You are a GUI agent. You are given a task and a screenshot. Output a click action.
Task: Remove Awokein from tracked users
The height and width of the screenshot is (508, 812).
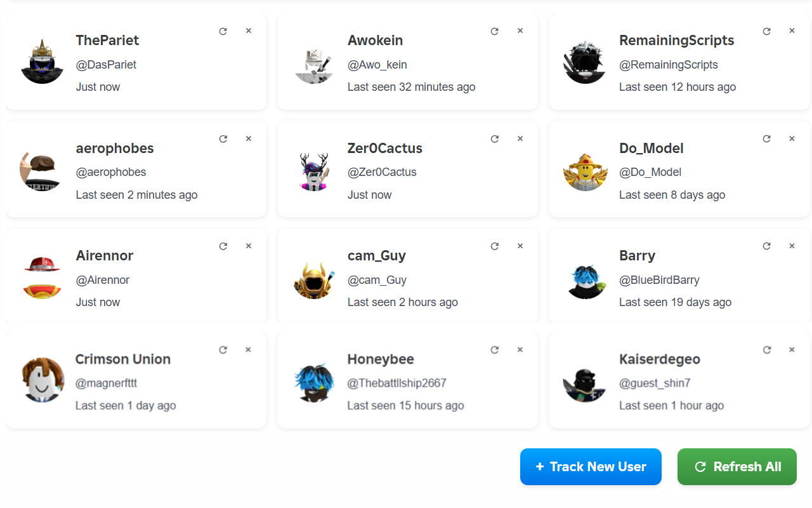[520, 30]
